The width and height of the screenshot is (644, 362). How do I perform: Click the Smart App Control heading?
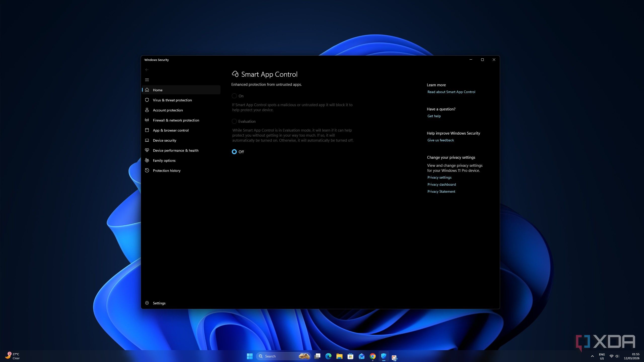point(269,74)
